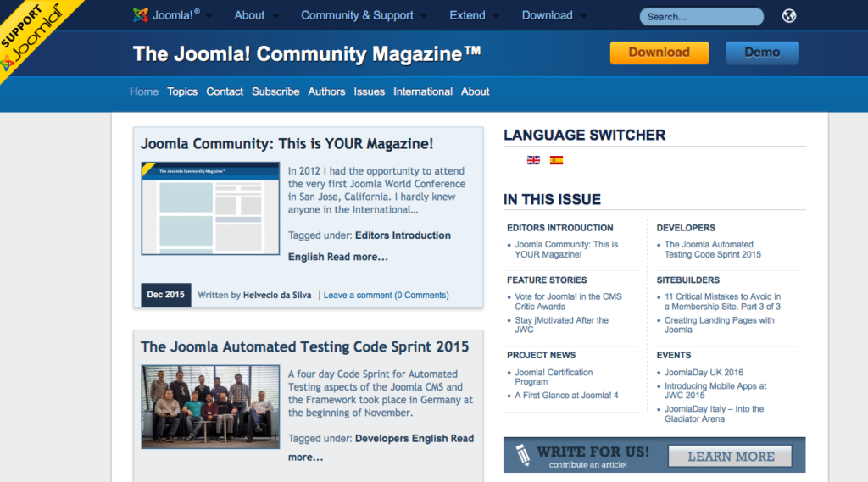Viewport: 868px width, 482px height.
Task: Open the Extend menu
Action: click(x=467, y=15)
